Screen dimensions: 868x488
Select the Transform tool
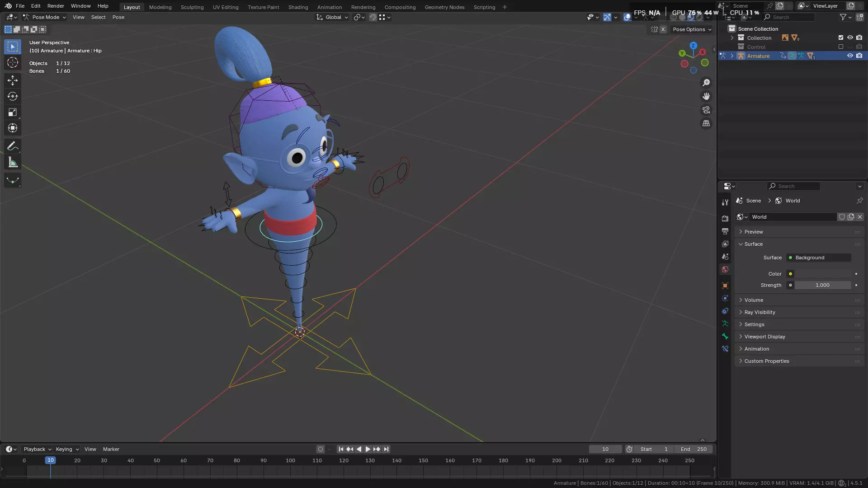[13, 128]
